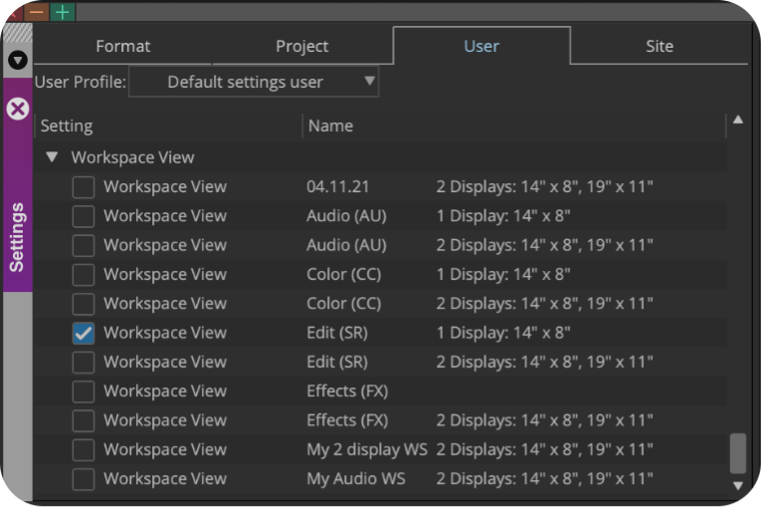Check the My Audio WS workspace view

(x=83, y=479)
